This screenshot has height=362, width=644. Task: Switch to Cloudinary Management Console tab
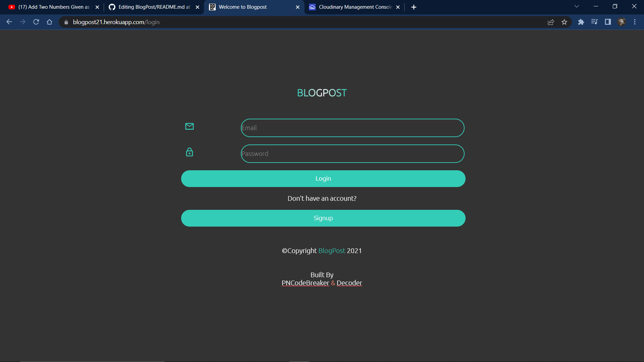coord(355,7)
